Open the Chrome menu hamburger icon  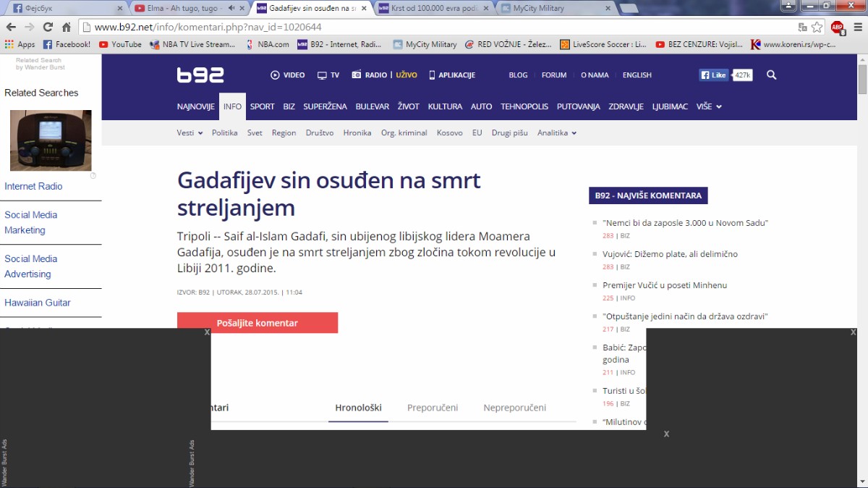(x=858, y=27)
